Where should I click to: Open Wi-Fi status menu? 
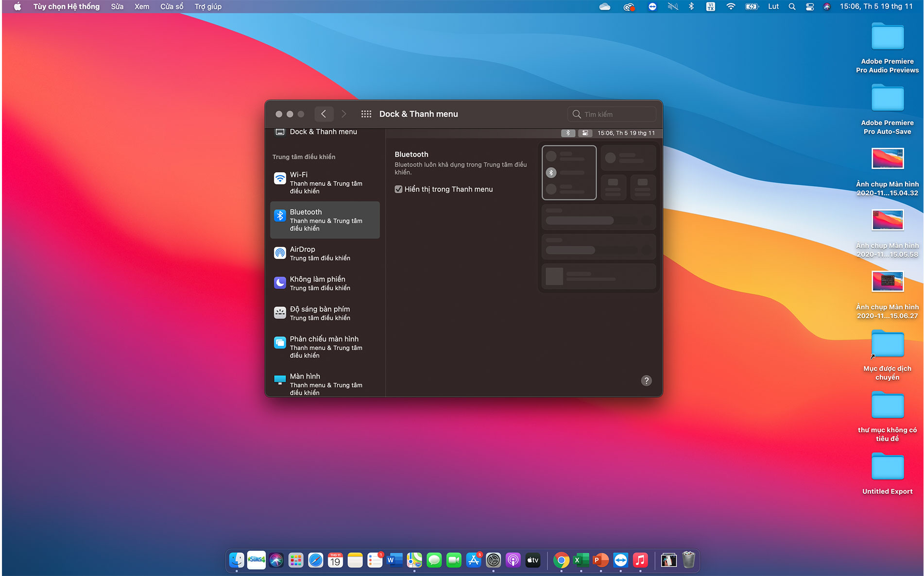(731, 6)
